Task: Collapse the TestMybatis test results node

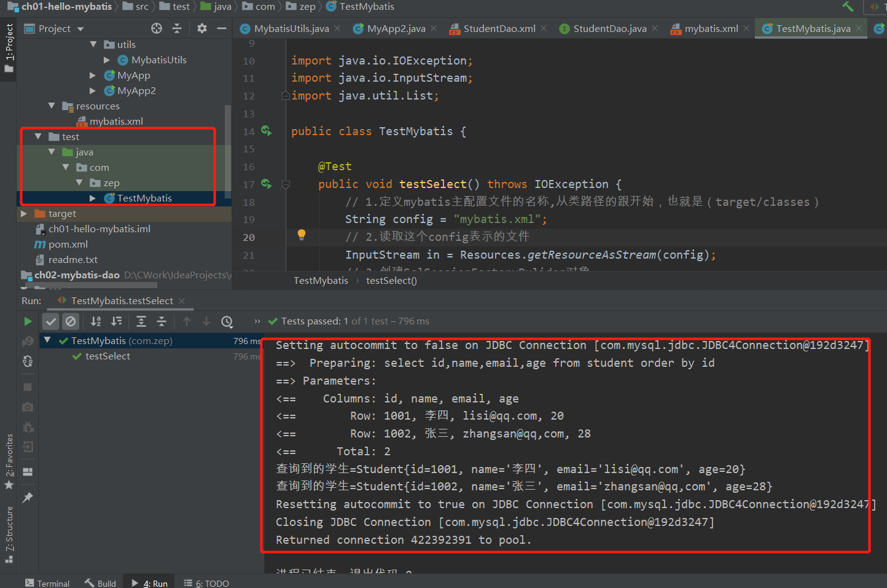Action: point(47,340)
